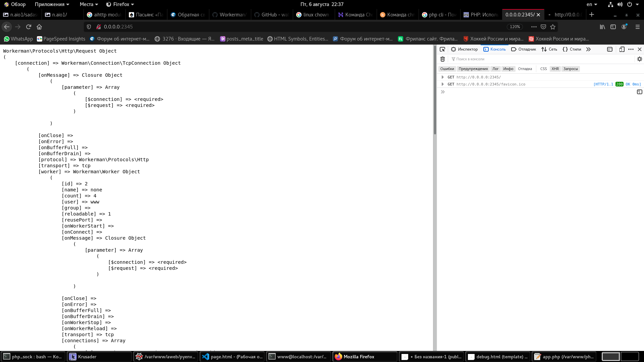Image resolution: width=644 pixels, height=362 pixels.
Task: Switch to the Сеть devtools tab
Action: (x=549, y=49)
